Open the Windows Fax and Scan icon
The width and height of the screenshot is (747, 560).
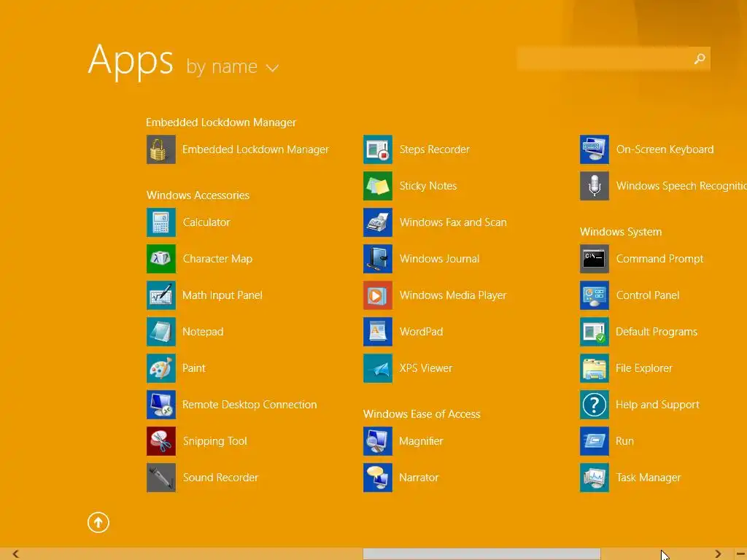378,222
